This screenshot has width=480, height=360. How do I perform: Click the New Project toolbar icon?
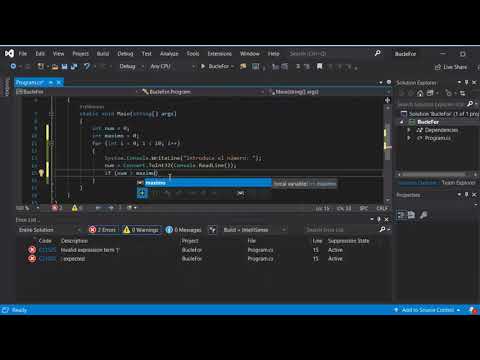click(41, 67)
